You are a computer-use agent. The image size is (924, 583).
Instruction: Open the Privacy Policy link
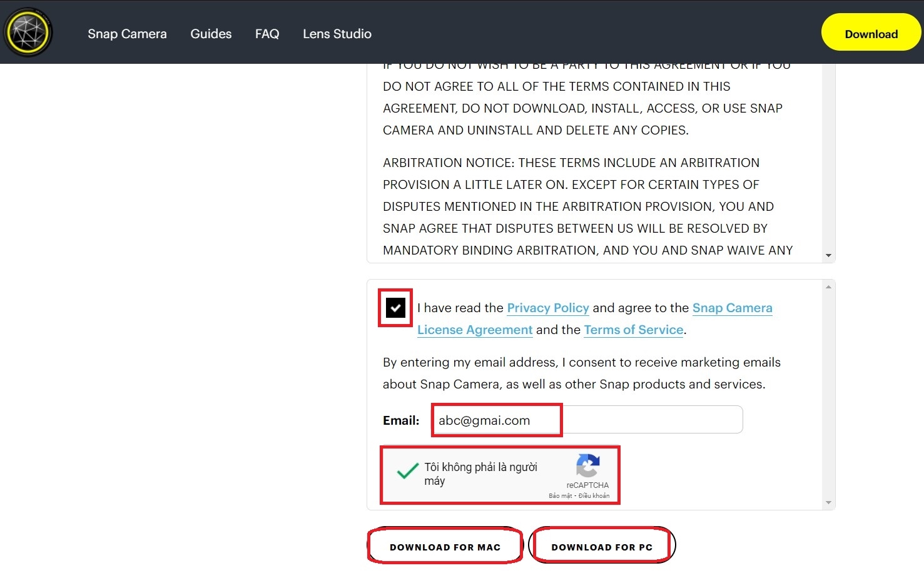tap(547, 308)
